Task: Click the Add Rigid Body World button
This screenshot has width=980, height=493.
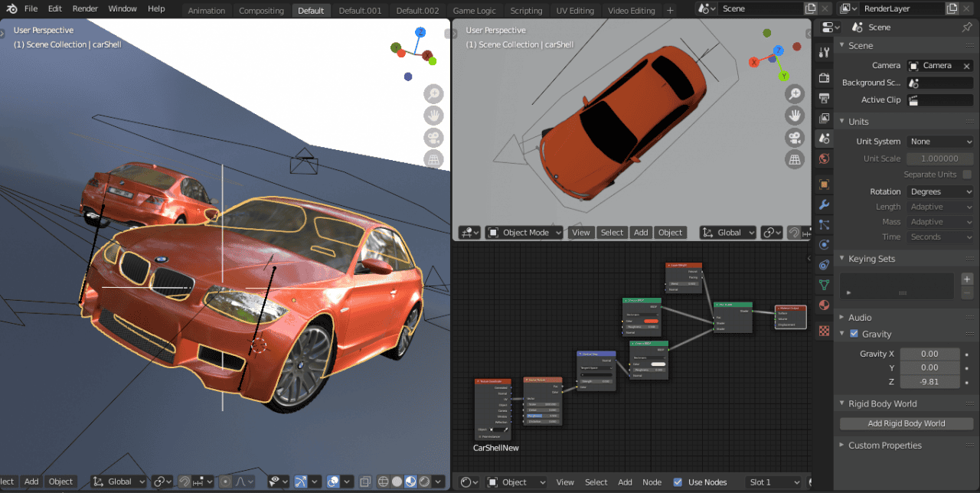Action: pyautogui.click(x=905, y=423)
